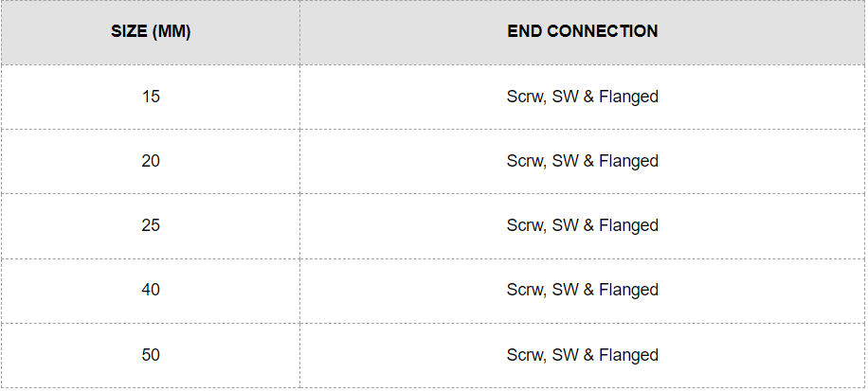Select the size 15 cell

click(x=151, y=97)
